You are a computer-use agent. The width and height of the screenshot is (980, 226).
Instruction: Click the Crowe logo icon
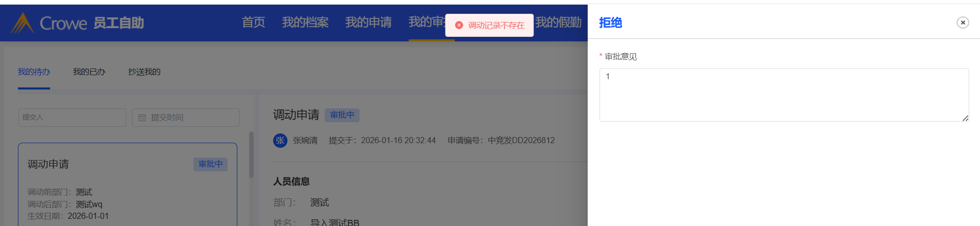22,23
